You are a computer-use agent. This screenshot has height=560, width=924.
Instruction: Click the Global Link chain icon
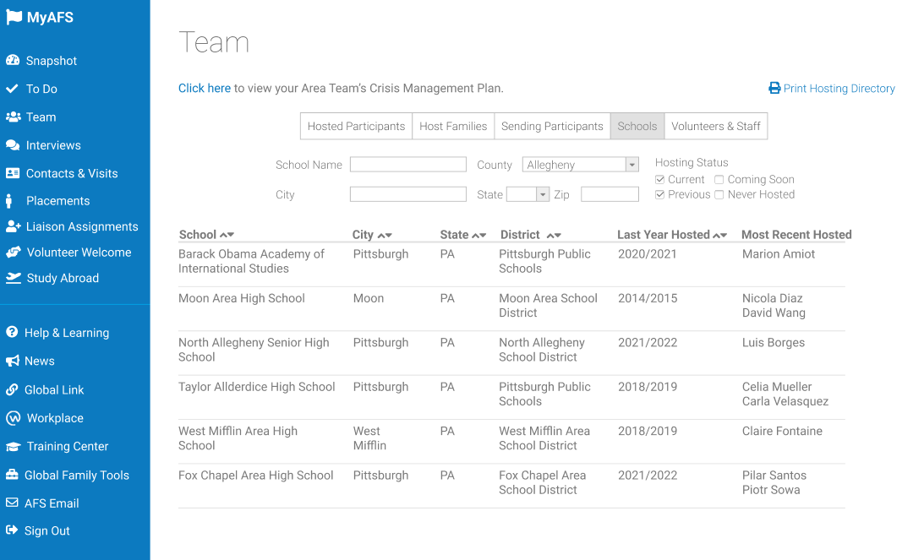[12, 389]
